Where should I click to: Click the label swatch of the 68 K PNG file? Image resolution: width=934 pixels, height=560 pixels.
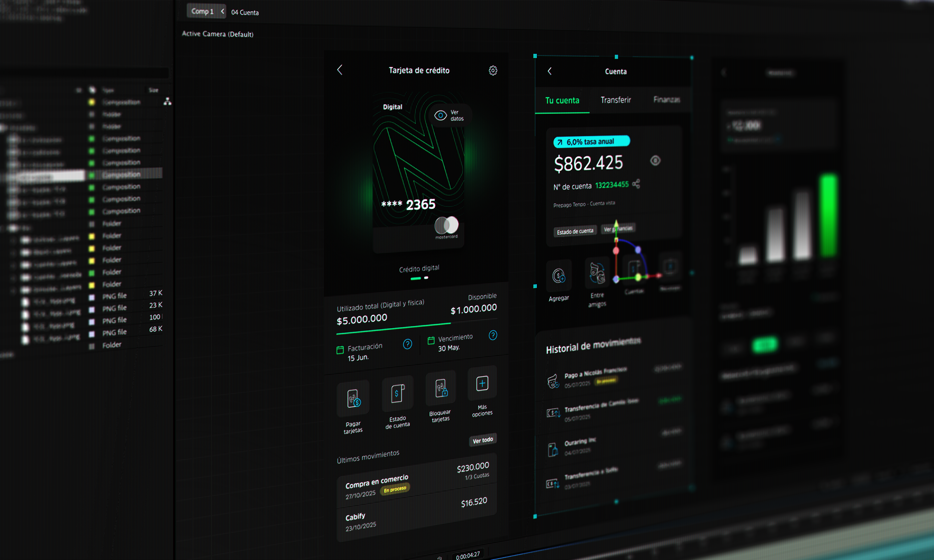92,334
